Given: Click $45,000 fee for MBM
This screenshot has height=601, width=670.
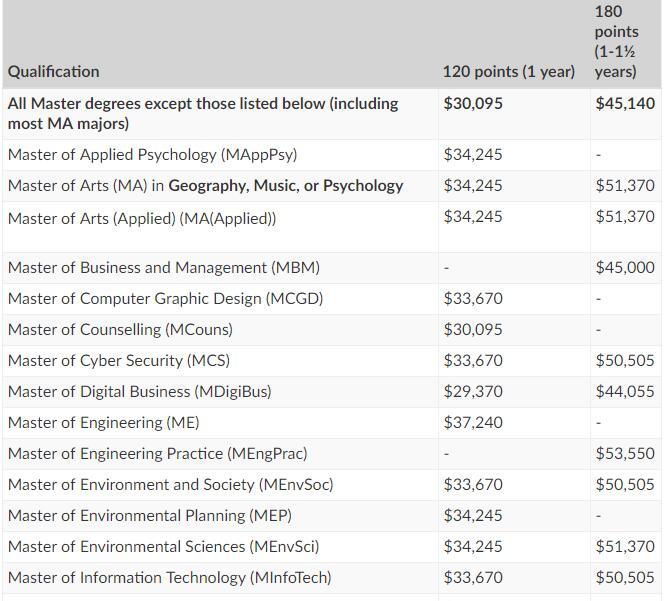Looking at the screenshot, I should (x=625, y=267).
